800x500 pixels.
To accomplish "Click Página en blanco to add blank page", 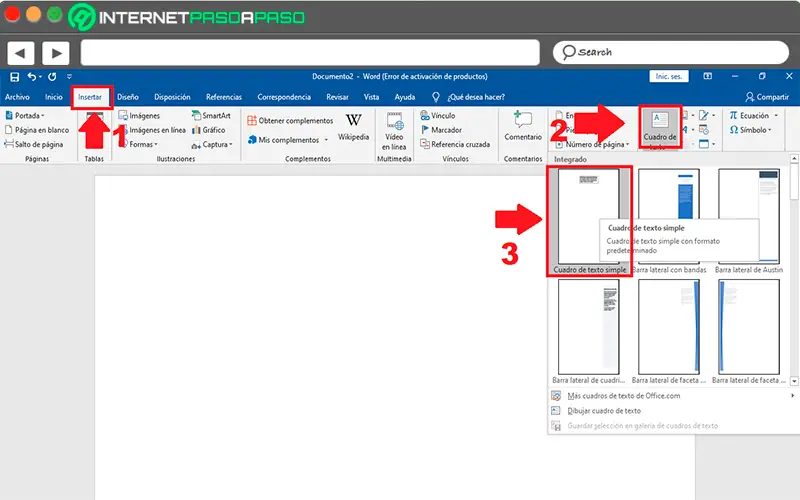I will coord(37,130).
